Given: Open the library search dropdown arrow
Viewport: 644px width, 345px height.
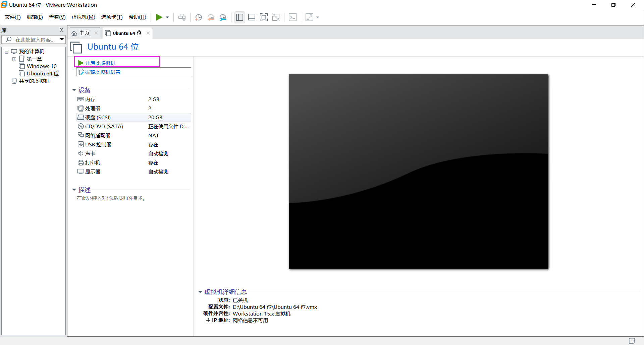Looking at the screenshot, I should pos(62,39).
